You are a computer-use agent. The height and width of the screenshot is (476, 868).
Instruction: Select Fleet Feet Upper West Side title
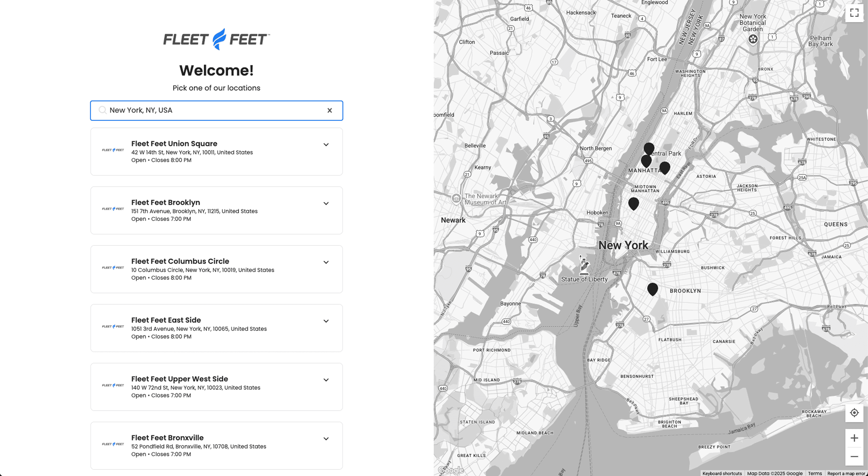point(179,379)
